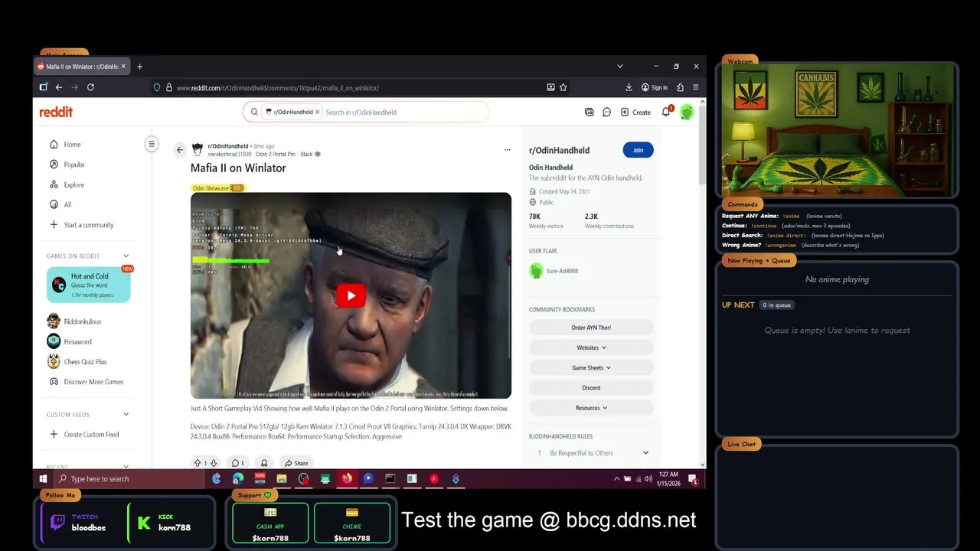This screenshot has width=980, height=551.
Task: Open the list-all-tabs dropdown arrow
Action: click(620, 67)
